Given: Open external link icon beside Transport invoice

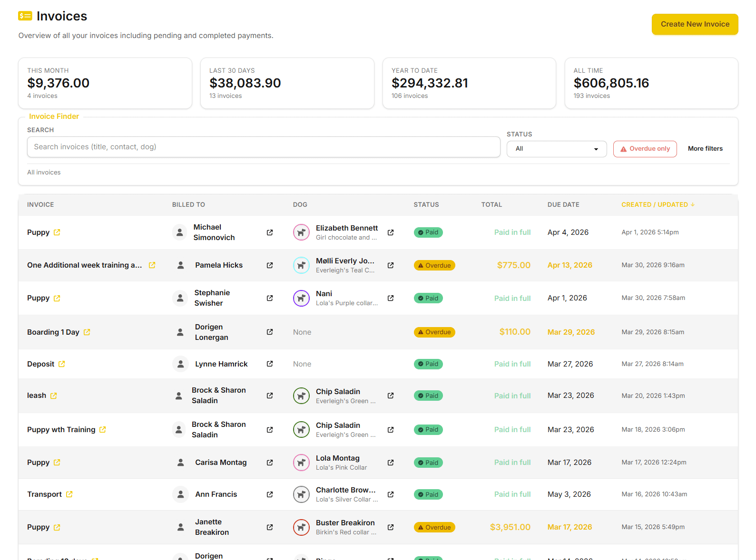Looking at the screenshot, I should 69,494.
